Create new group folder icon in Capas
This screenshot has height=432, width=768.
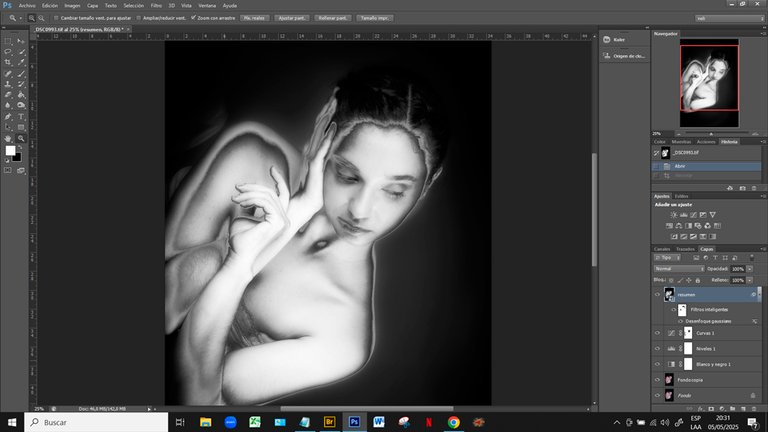click(x=733, y=408)
